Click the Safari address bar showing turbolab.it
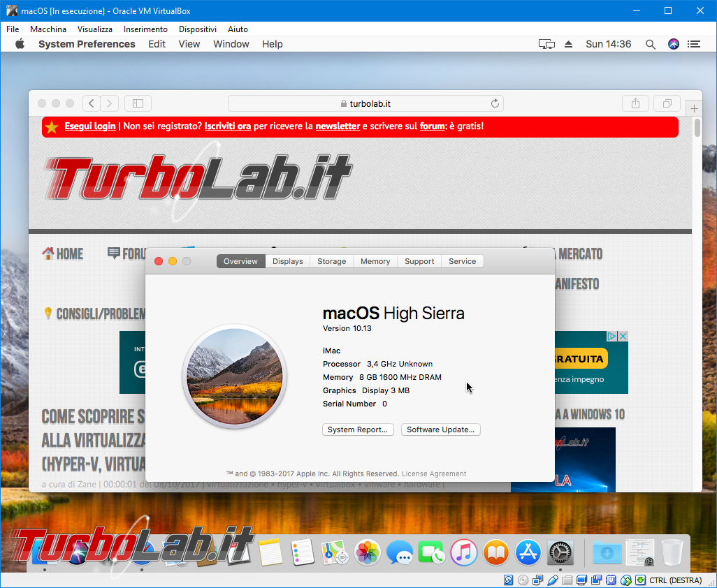 pos(365,103)
